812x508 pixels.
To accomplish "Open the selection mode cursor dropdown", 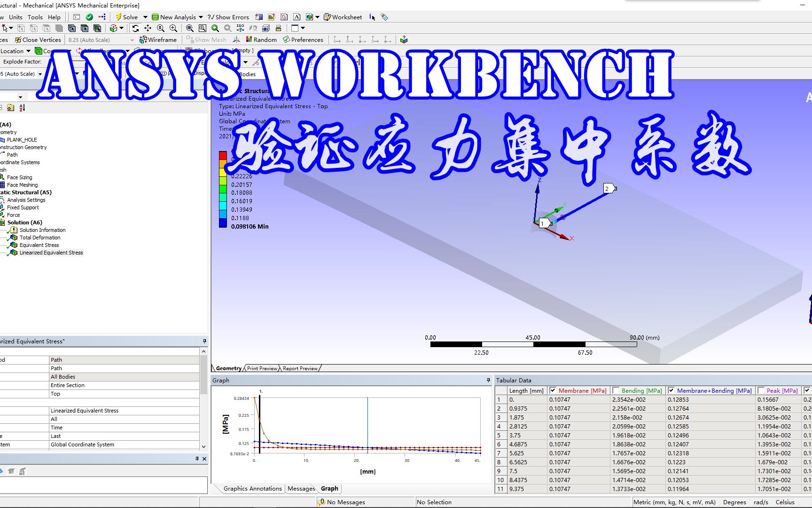I will [11, 28].
